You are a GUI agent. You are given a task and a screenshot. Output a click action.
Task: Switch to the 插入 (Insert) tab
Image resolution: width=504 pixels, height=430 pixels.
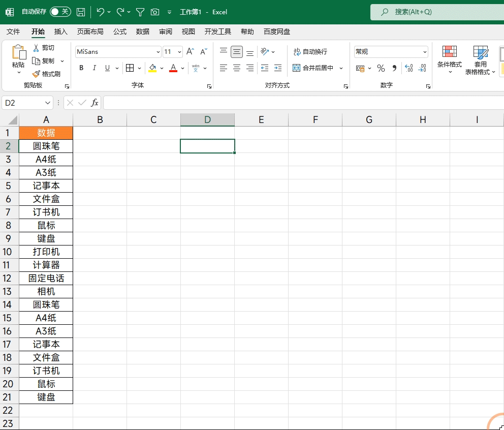[61, 32]
